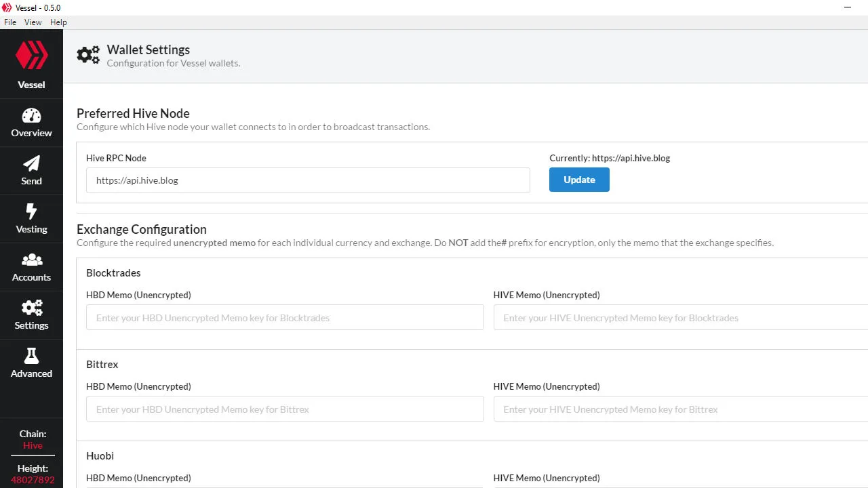
Task: Open the Vesting lightning bolt icon
Action: coord(31,211)
